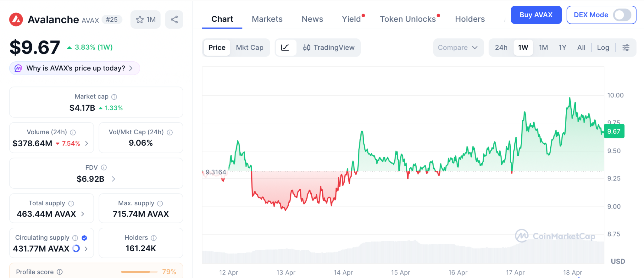The width and height of the screenshot is (644, 278).
Task: Enable Log scale on the chart
Action: pyautogui.click(x=603, y=47)
